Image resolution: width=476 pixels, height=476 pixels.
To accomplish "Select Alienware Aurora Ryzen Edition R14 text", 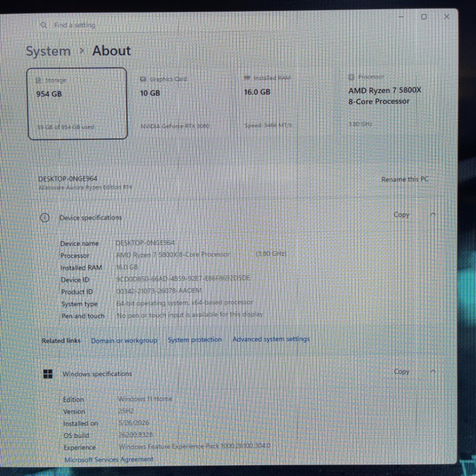I will tap(85, 188).
